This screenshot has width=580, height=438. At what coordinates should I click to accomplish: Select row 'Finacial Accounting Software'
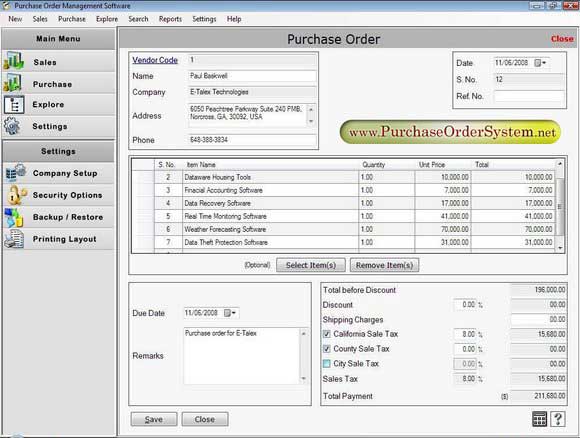(x=343, y=190)
